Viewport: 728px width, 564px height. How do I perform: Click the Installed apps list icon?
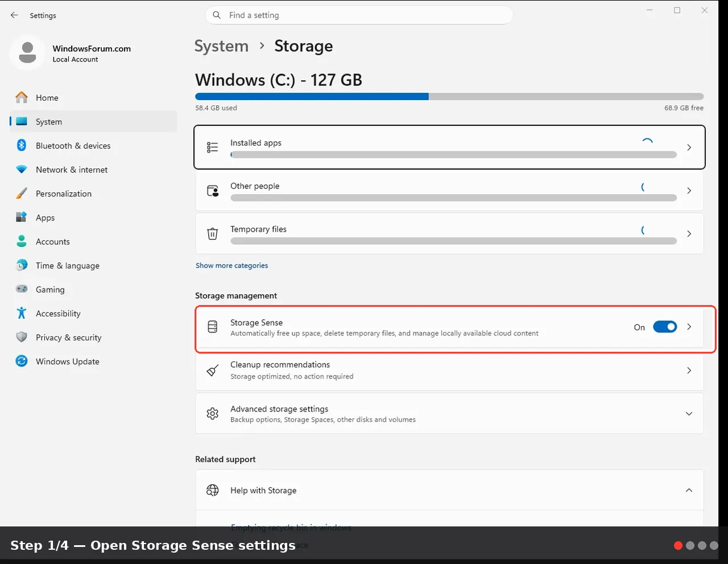213,147
